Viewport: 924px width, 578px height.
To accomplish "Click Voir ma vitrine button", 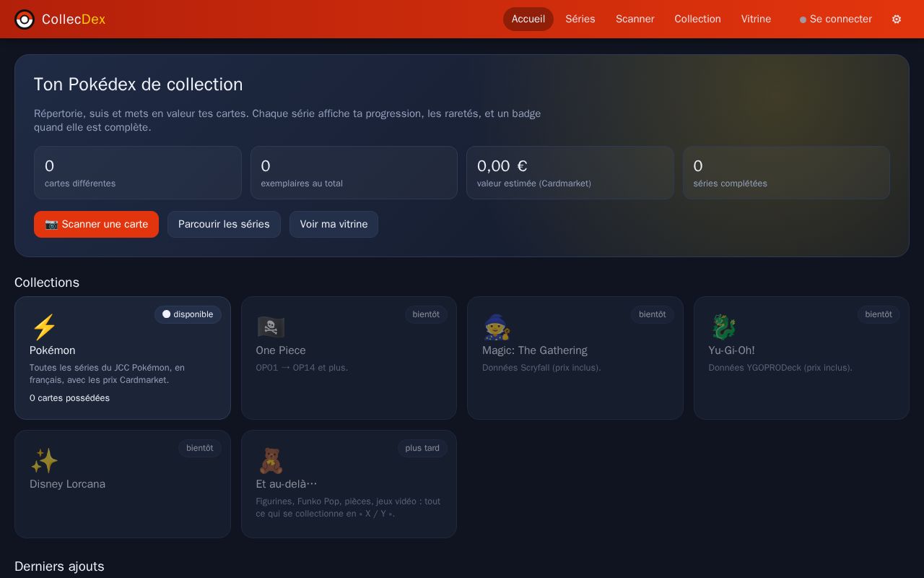I will 334,224.
